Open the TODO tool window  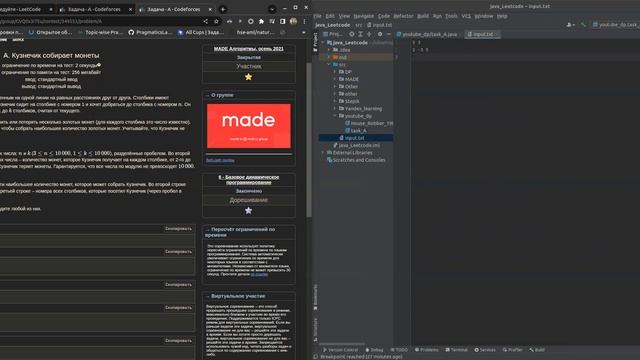[399, 350]
